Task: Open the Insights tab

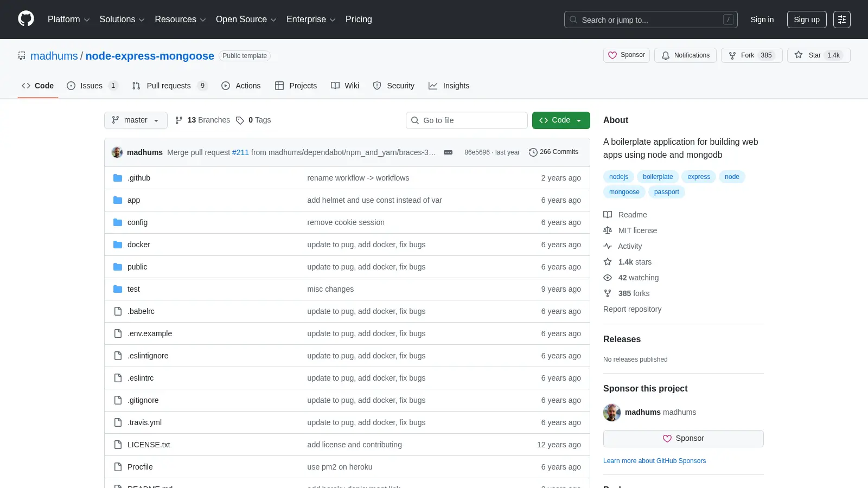Action: point(449,86)
